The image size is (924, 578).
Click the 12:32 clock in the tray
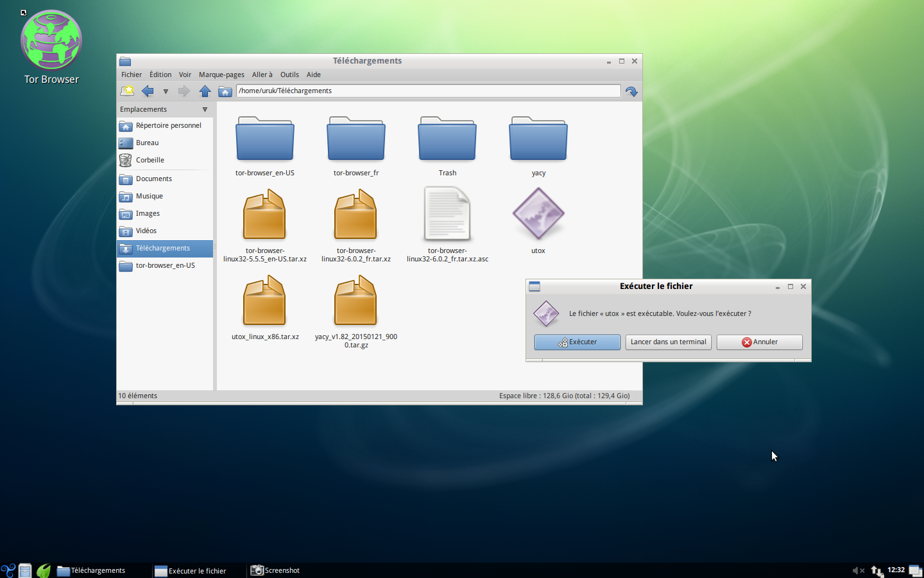coord(896,570)
